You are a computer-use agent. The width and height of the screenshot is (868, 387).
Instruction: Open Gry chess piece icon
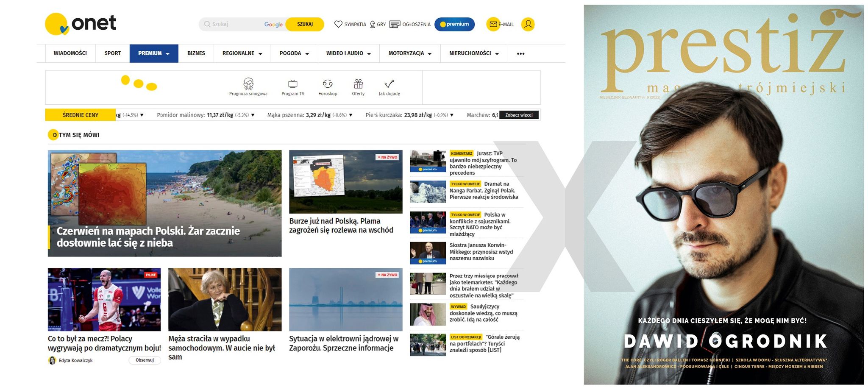[x=373, y=24]
